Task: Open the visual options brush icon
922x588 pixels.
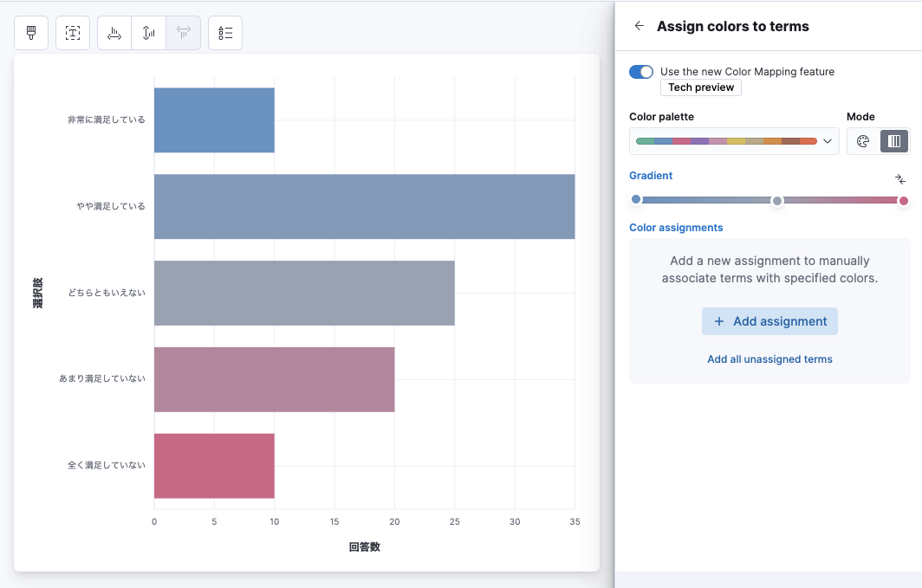Action: click(x=31, y=33)
